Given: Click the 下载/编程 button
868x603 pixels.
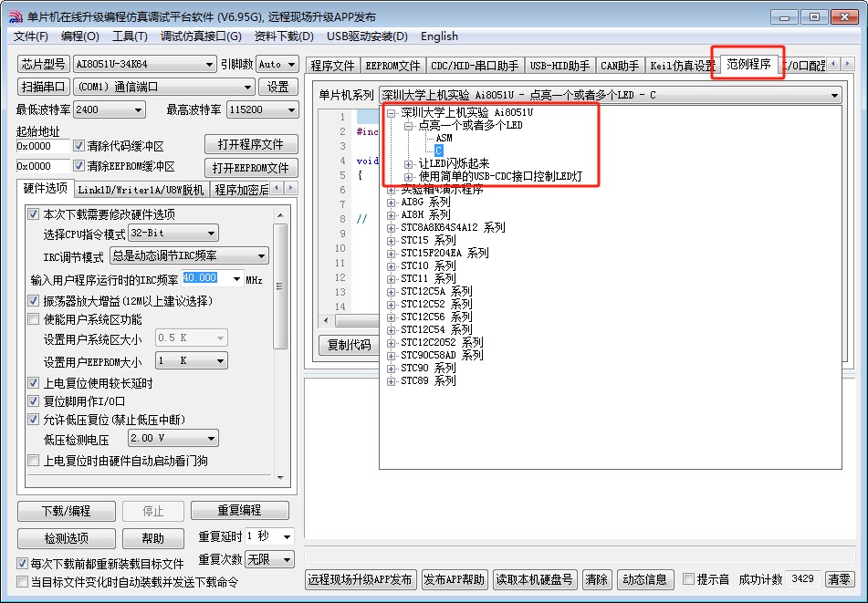Looking at the screenshot, I should point(67,511).
